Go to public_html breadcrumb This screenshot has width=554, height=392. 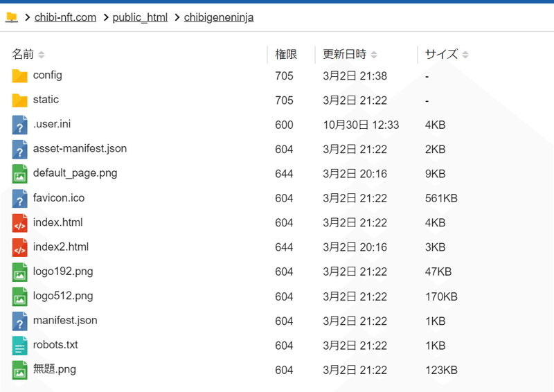[x=140, y=17]
